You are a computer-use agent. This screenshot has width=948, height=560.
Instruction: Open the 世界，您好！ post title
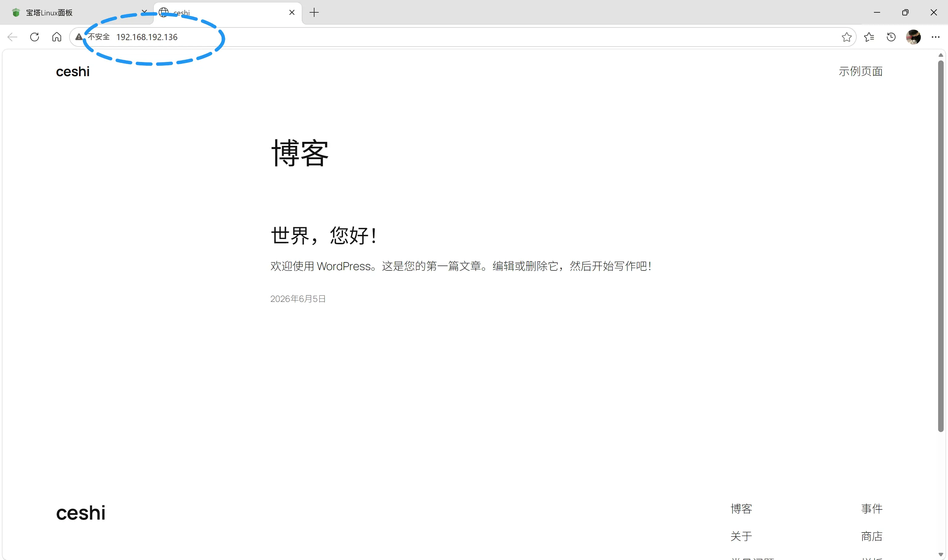tap(324, 236)
